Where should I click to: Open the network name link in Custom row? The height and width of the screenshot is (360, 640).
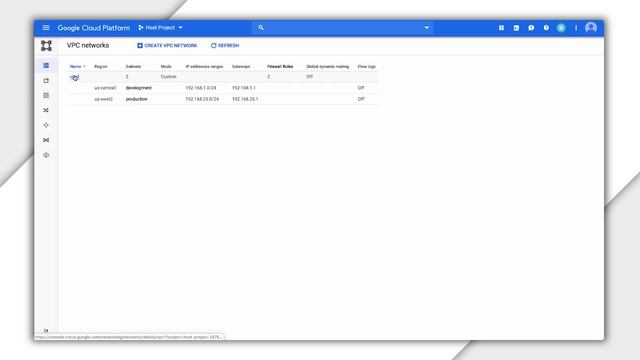point(74,77)
